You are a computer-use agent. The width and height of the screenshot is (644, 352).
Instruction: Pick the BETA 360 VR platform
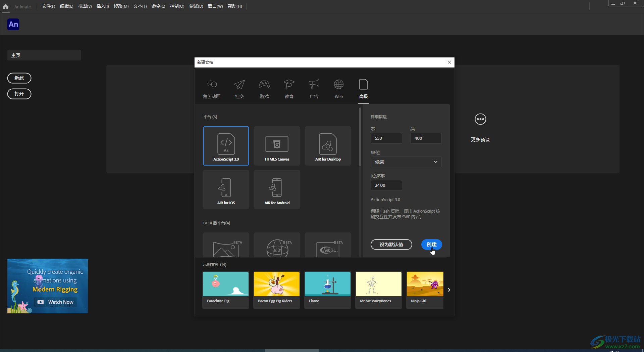pos(277,245)
